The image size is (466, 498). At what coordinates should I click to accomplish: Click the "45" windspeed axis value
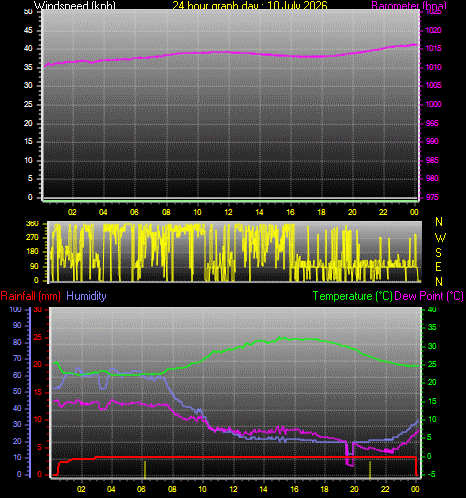(28, 31)
